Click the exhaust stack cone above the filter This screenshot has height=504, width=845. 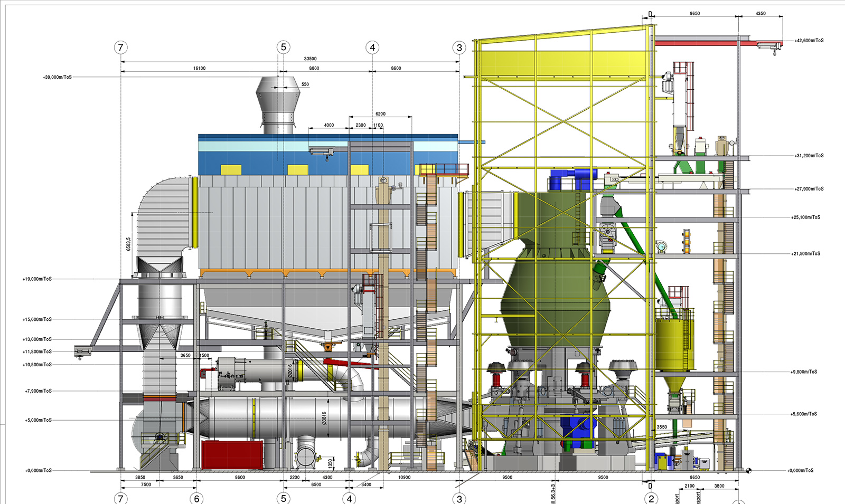[278, 95]
